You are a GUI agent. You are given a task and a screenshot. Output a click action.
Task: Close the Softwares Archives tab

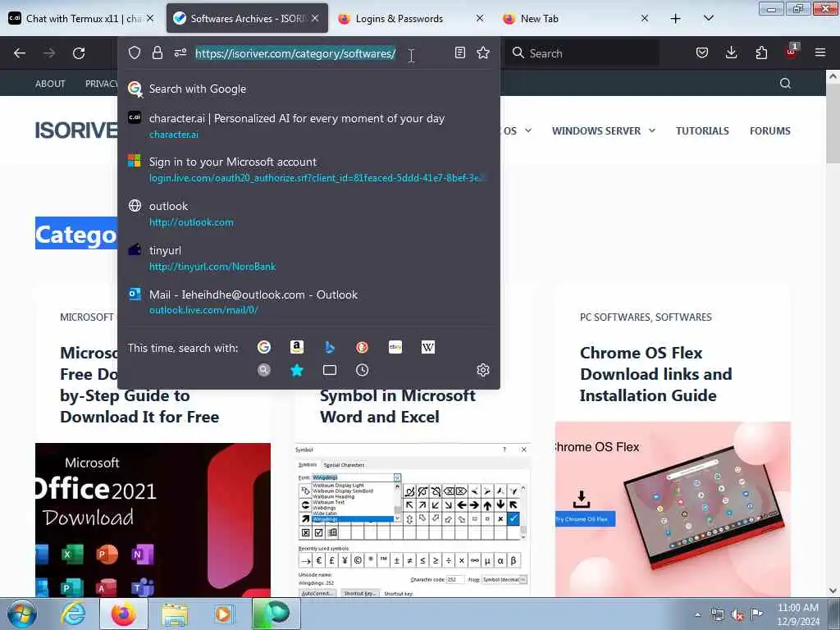(x=315, y=18)
